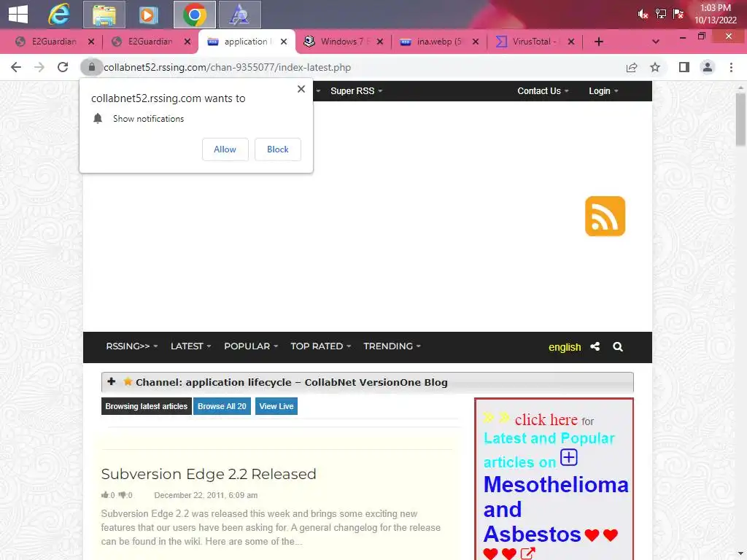
Task: Go back to the previous page
Action: pyautogui.click(x=16, y=67)
